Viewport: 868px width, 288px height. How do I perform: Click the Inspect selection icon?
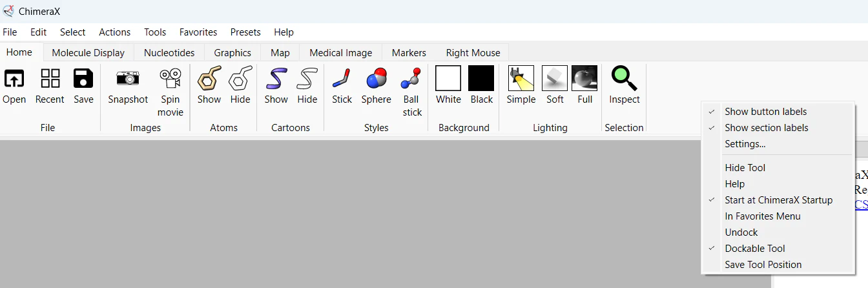(624, 79)
